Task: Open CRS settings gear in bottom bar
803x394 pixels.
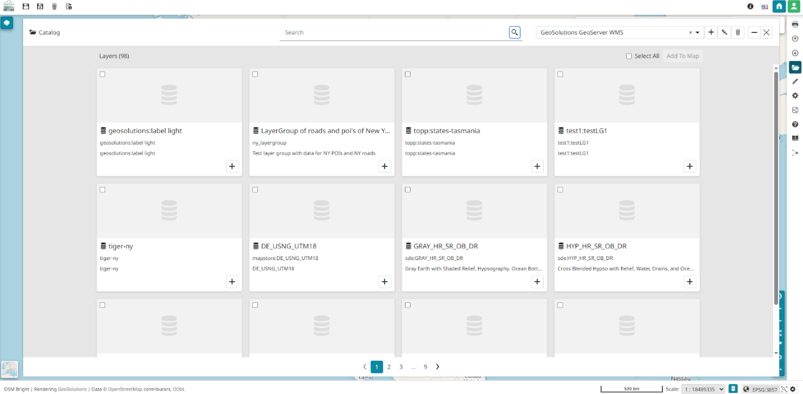Action: point(793,389)
